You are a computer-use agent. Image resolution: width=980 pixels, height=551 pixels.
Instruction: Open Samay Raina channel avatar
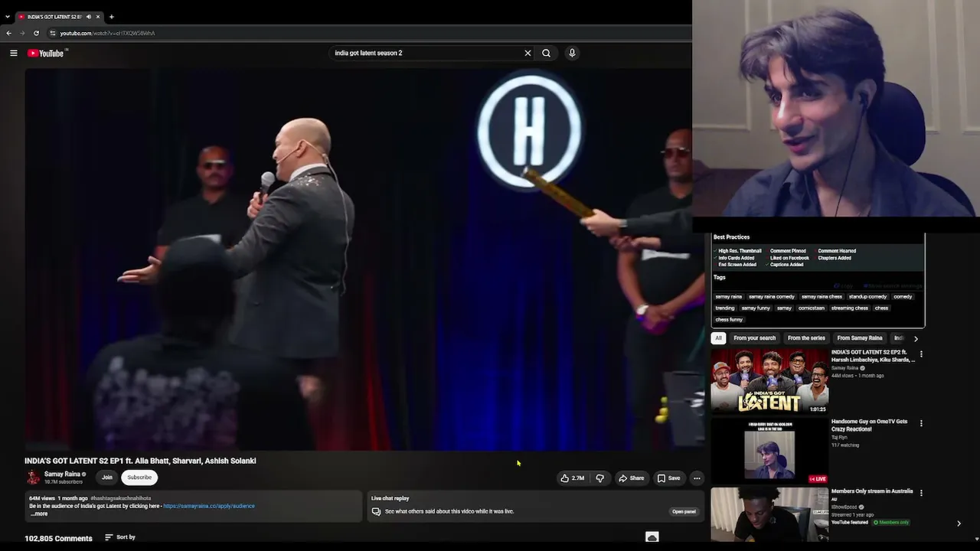pyautogui.click(x=33, y=478)
